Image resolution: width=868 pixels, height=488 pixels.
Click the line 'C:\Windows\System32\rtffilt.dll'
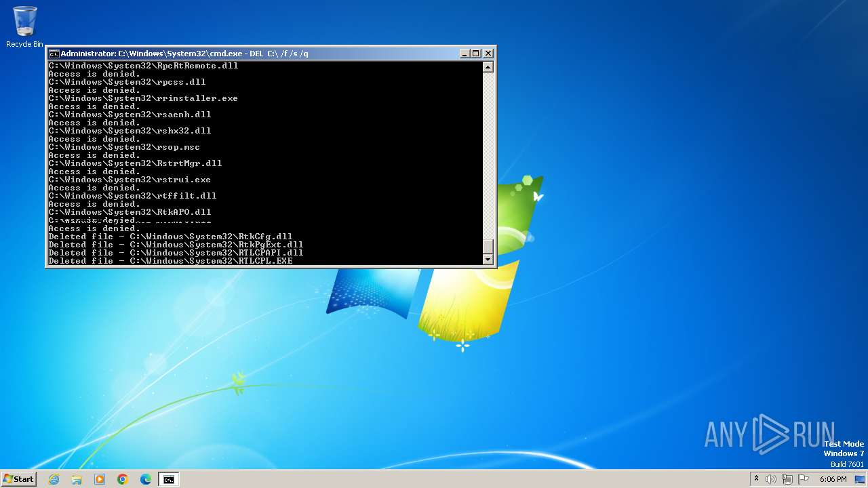coord(132,196)
